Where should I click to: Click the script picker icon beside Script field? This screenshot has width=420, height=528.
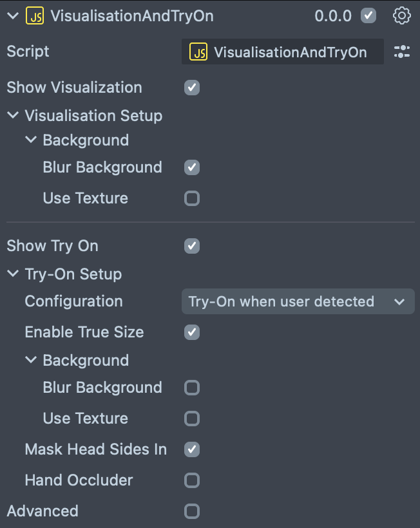click(401, 52)
